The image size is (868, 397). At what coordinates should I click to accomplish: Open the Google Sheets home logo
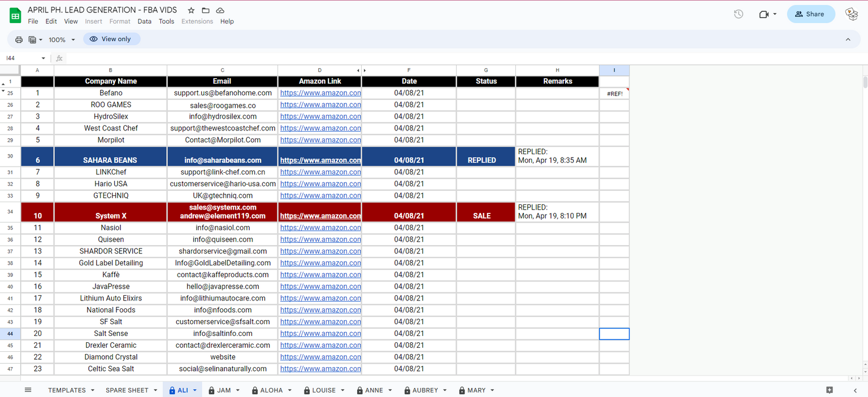click(x=15, y=15)
